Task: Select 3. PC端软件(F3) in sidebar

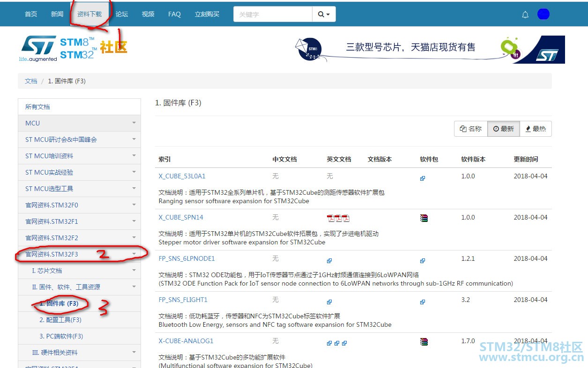Action: pyautogui.click(x=79, y=336)
